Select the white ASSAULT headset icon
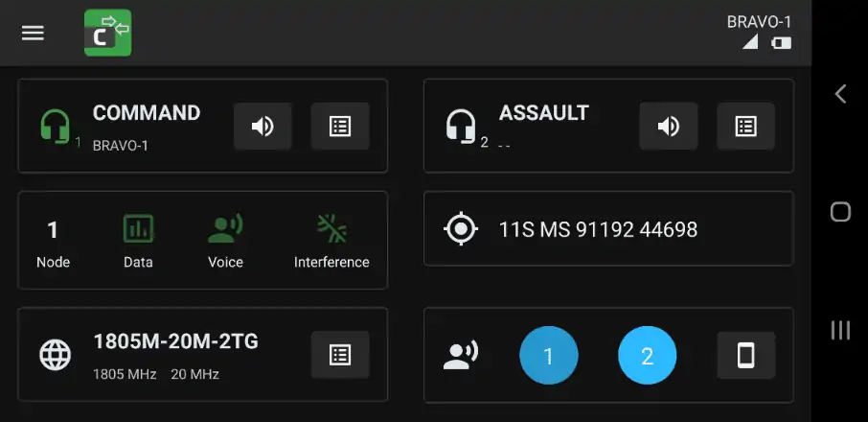This screenshot has width=868, height=422. [461, 127]
